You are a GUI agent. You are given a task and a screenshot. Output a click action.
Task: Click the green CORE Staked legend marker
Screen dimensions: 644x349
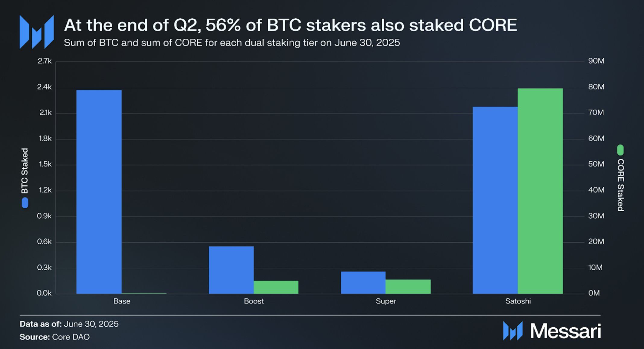[x=620, y=150]
